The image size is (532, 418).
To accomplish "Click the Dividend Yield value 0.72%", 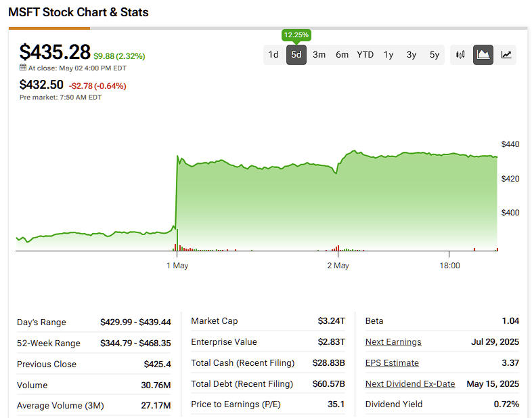I will pyautogui.click(x=506, y=404).
